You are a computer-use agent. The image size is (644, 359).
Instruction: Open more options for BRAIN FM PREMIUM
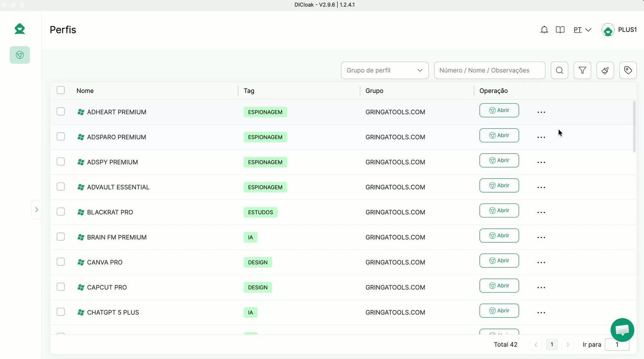tap(541, 238)
